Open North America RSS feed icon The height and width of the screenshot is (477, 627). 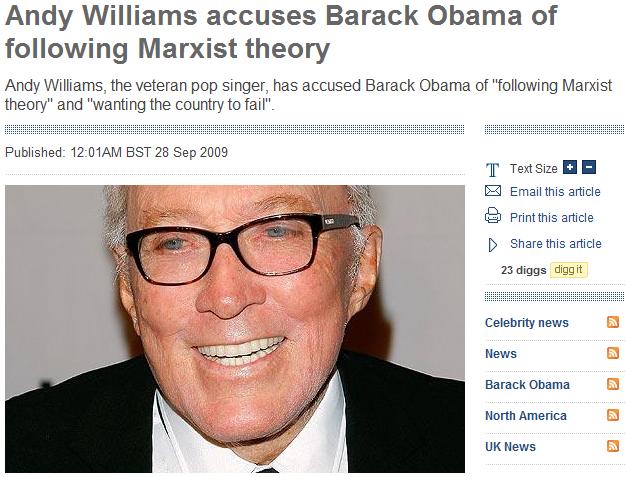tap(613, 415)
